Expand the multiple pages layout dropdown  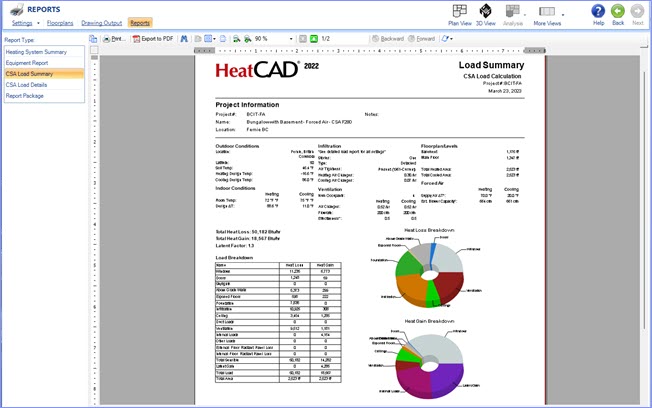(215, 39)
